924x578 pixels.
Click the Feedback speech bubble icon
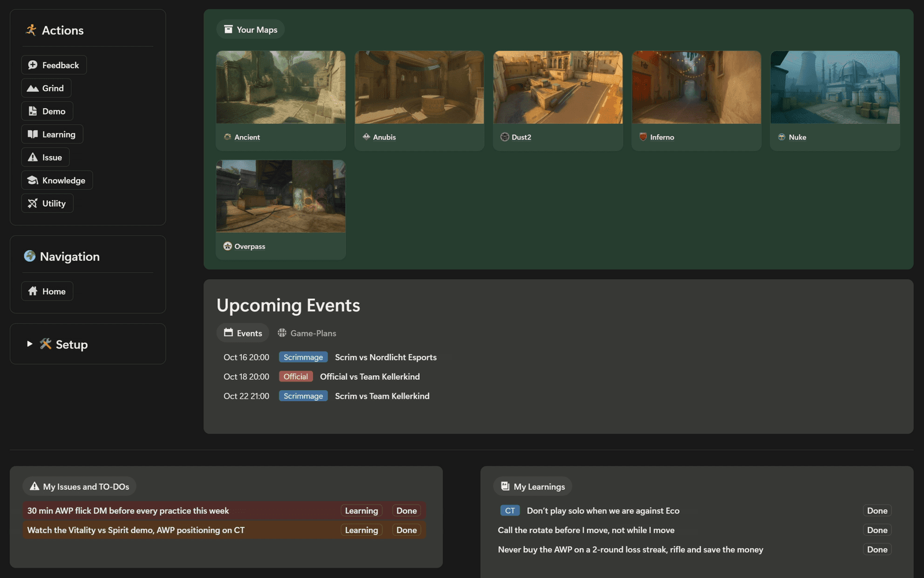click(33, 65)
